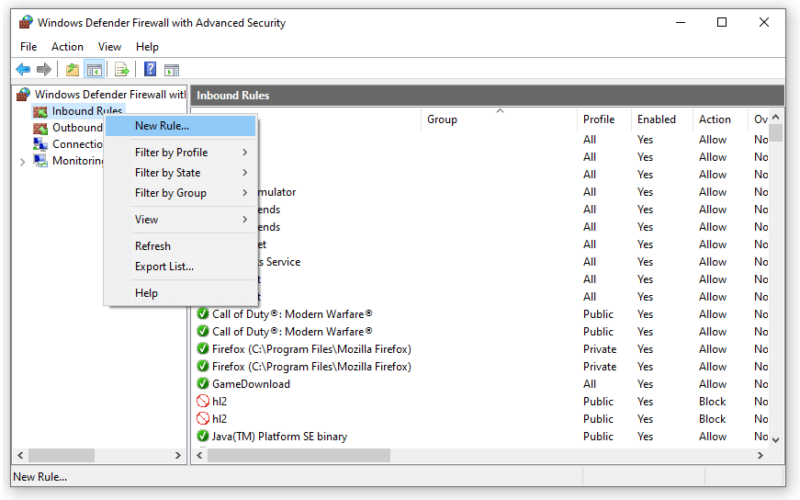Viewport: 800px width, 500px height.
Task: Expand the Filter by Group submenu
Action: pyautogui.click(x=181, y=193)
